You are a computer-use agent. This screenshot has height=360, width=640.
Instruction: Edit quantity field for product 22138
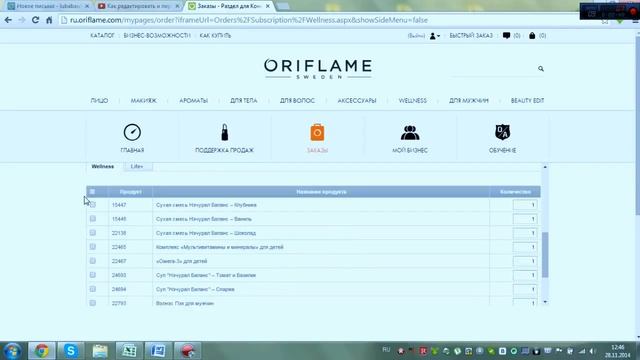point(524,233)
